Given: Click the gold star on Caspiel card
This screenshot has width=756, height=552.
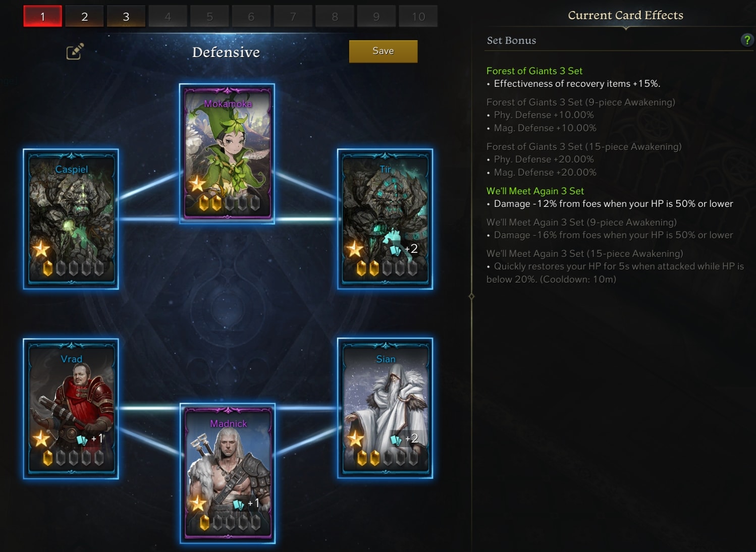Looking at the screenshot, I should coord(40,249).
